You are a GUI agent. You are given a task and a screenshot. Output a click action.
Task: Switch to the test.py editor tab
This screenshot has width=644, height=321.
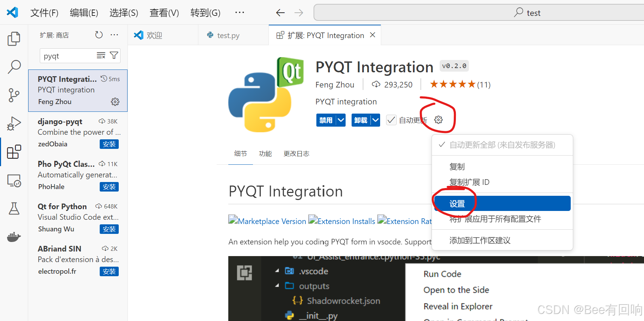pos(233,35)
